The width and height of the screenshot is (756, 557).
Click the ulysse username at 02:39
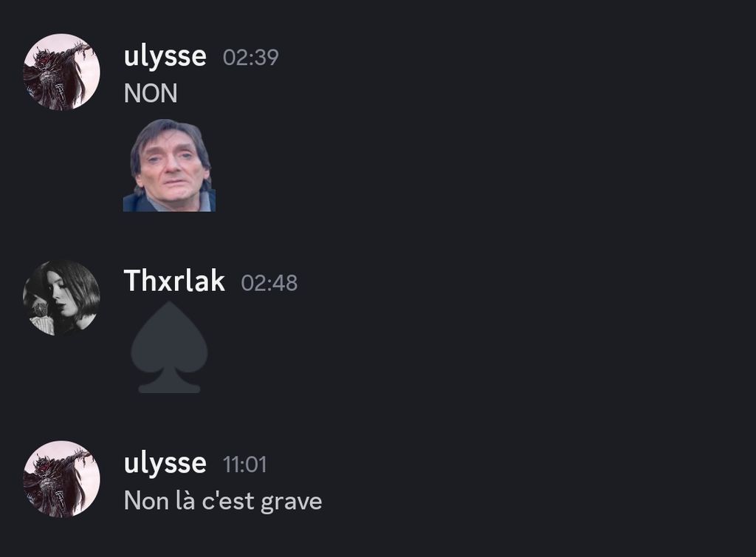click(x=165, y=58)
